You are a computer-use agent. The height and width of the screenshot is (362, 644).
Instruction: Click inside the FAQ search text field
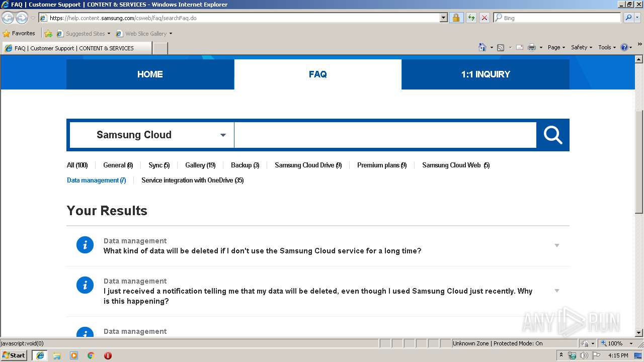tap(385, 135)
